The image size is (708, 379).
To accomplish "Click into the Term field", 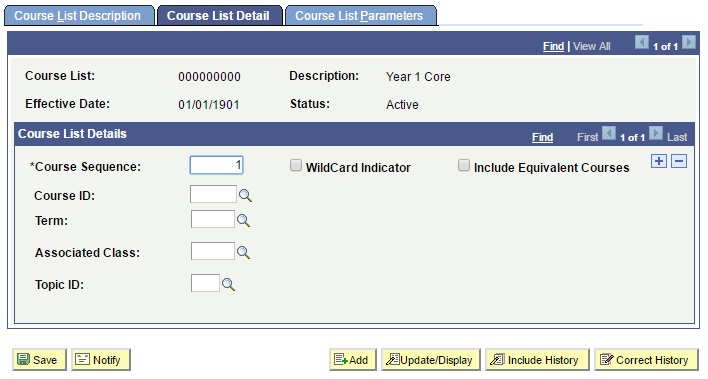I will 213,219.
